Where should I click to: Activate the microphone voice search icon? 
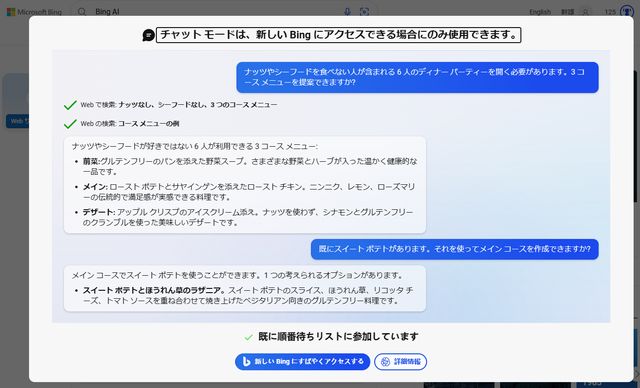pyautogui.click(x=347, y=12)
